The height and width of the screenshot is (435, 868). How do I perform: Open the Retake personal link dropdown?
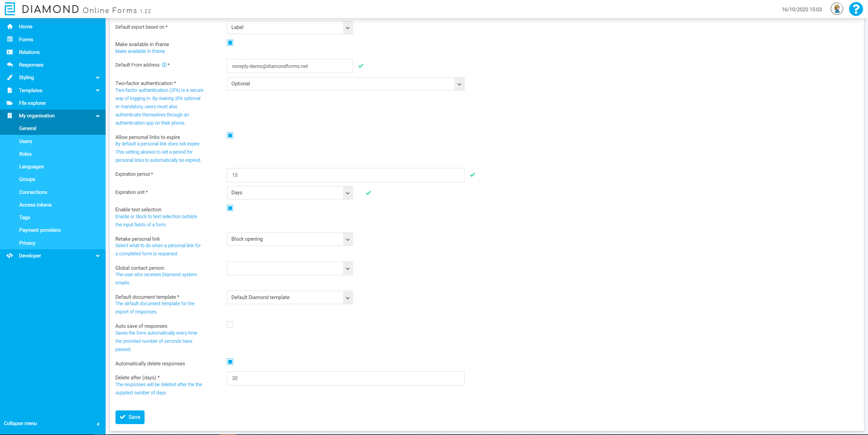[x=289, y=239]
